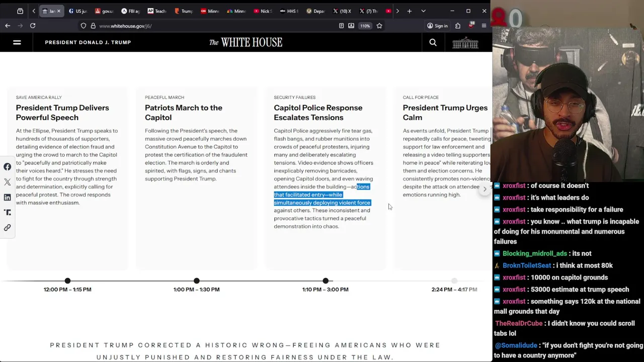
Task: Click the 'PEACEFUL MARCH' label
Action: (165, 98)
